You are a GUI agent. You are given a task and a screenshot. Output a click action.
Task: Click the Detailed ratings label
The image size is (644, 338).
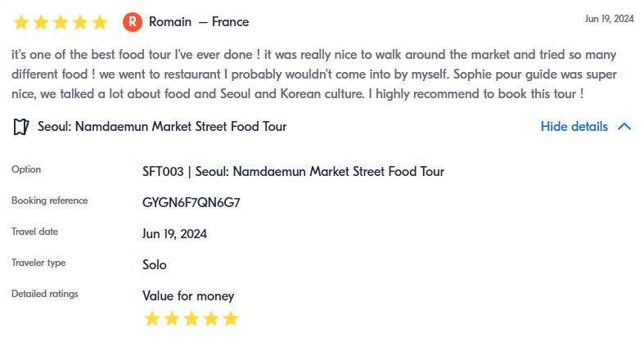(45, 294)
